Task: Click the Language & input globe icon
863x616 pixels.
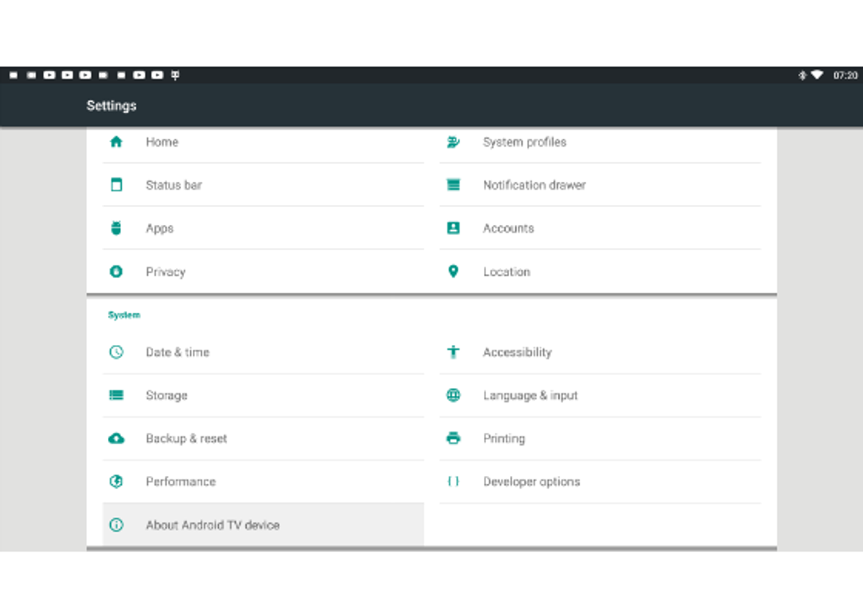Action: (452, 395)
